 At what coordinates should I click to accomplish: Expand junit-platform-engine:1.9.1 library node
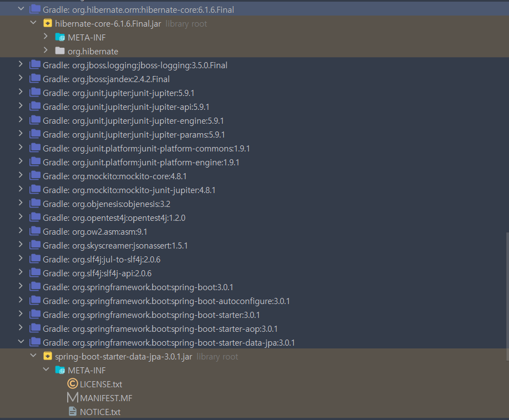pyautogui.click(x=21, y=161)
